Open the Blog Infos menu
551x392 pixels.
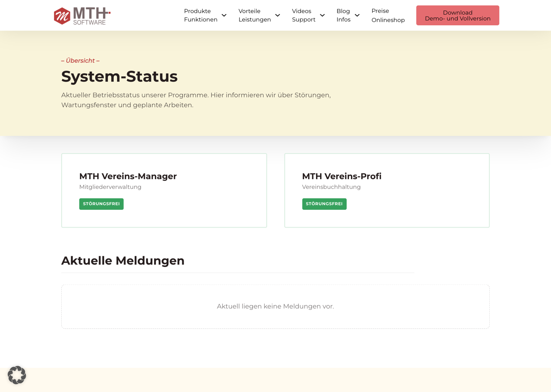[x=344, y=15]
